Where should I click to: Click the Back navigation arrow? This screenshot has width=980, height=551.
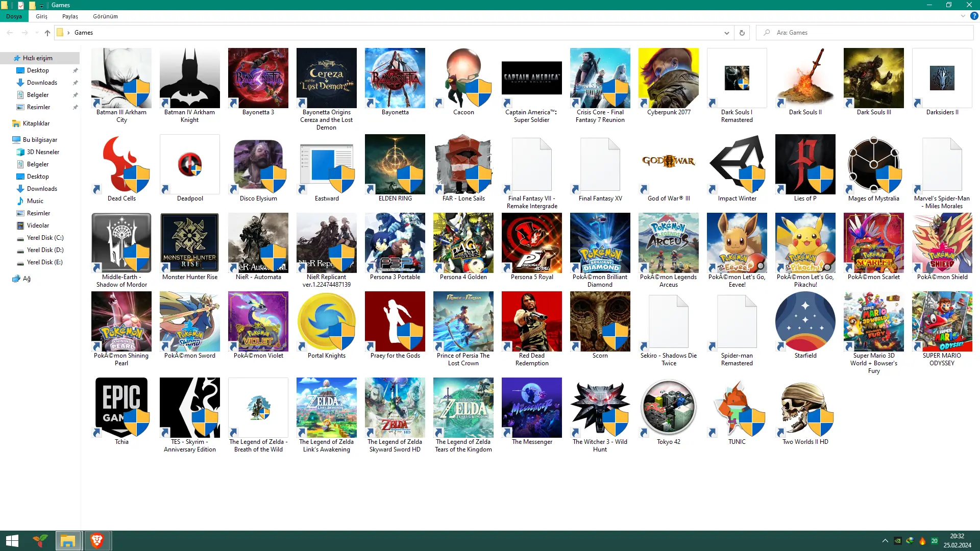coord(10,33)
